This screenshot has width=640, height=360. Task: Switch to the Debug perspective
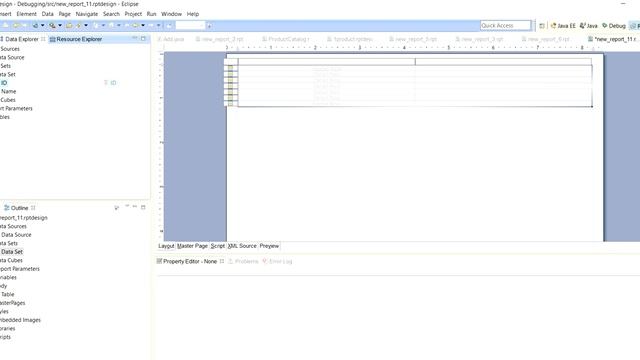(613, 26)
